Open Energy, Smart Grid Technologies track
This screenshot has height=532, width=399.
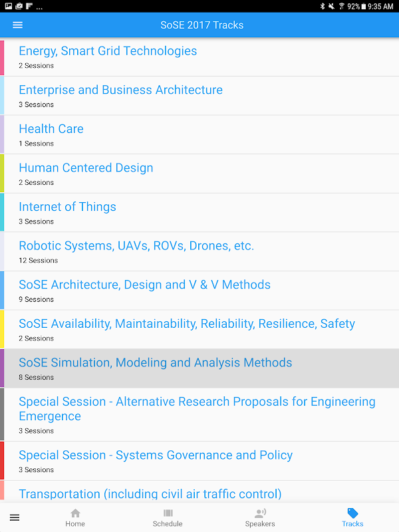[x=108, y=51]
